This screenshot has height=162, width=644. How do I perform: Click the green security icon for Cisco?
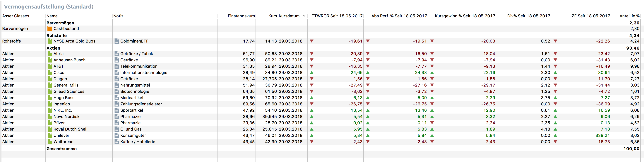[x=50, y=73]
